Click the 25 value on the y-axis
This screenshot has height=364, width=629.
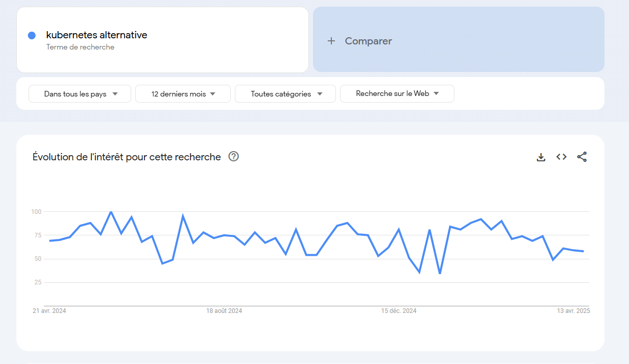[x=38, y=282]
